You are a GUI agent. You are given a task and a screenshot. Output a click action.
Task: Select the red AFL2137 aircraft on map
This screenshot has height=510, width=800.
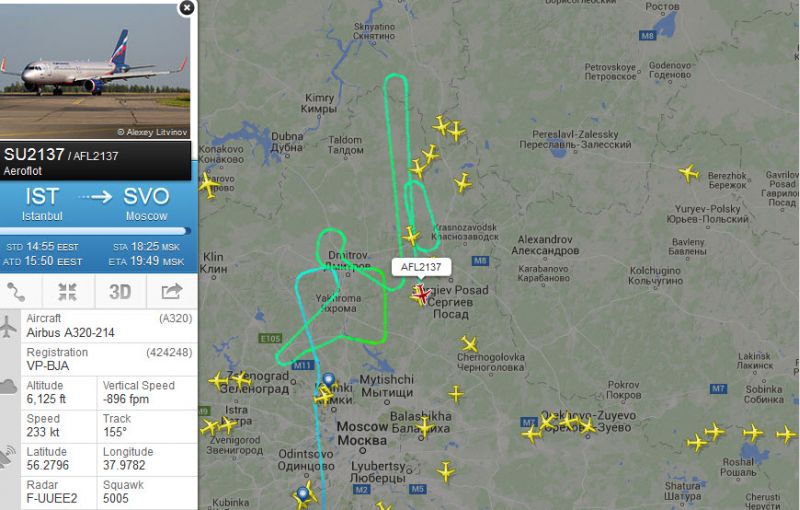point(421,294)
